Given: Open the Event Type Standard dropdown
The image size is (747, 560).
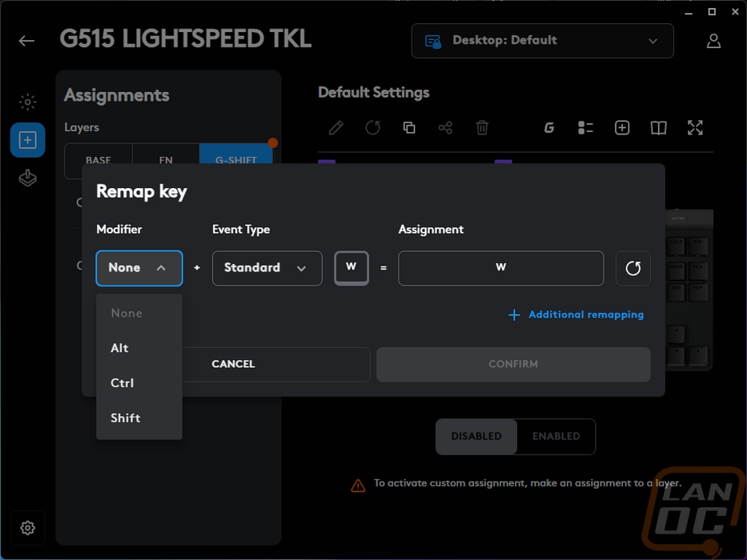Looking at the screenshot, I should [x=267, y=268].
